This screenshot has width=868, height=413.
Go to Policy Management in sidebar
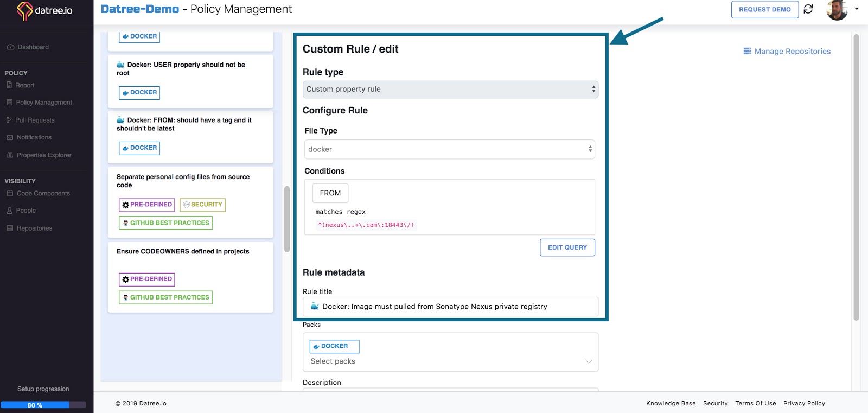43,103
